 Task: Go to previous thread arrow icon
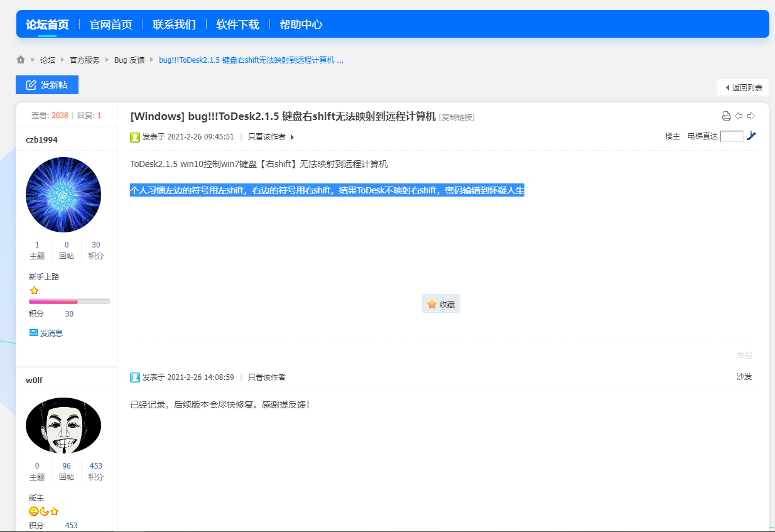pos(739,116)
